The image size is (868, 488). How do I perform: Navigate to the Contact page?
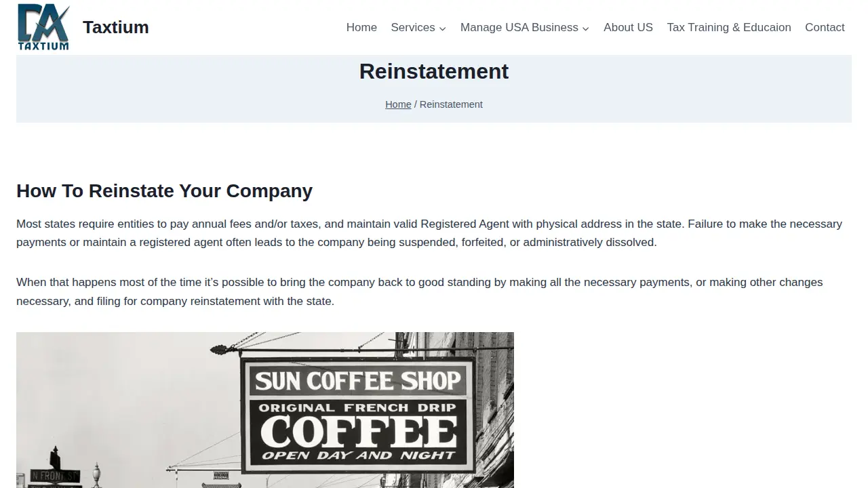(825, 27)
